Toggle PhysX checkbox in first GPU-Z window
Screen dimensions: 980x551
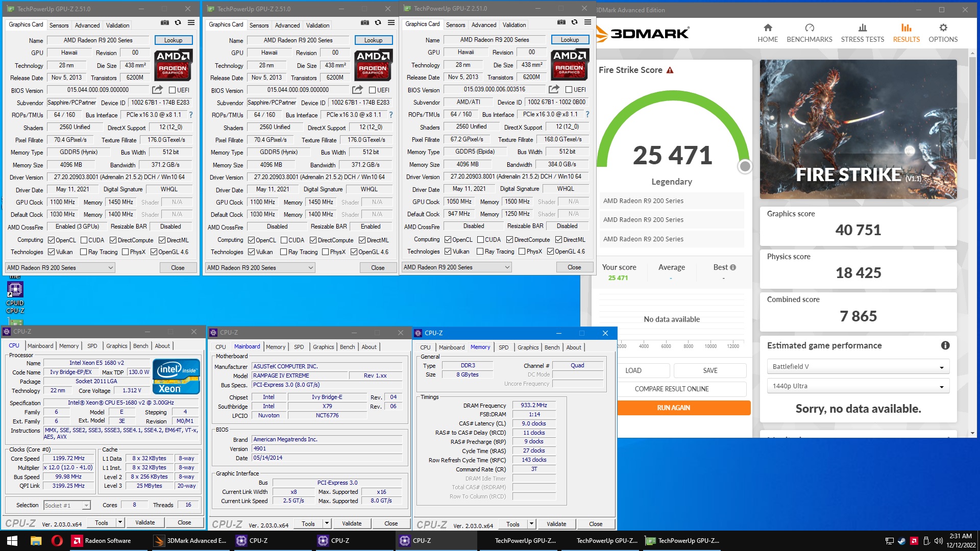[126, 252]
